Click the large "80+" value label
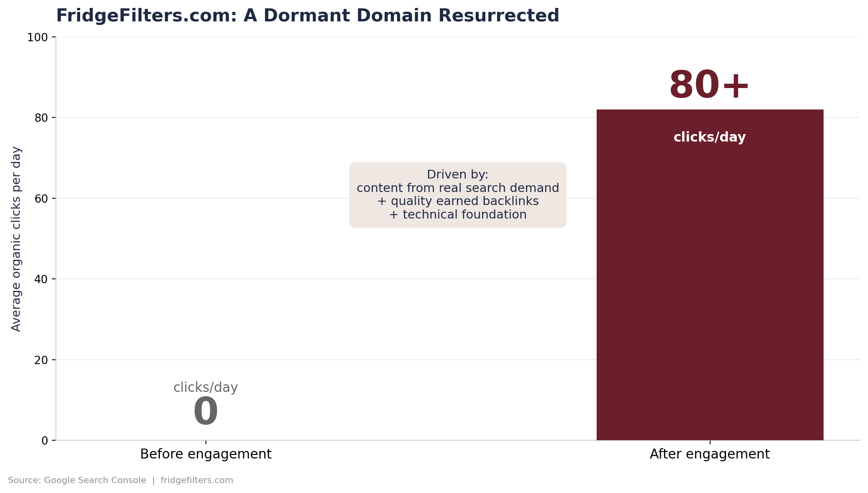Image resolution: width=868 pixels, height=493 pixels. [x=709, y=85]
